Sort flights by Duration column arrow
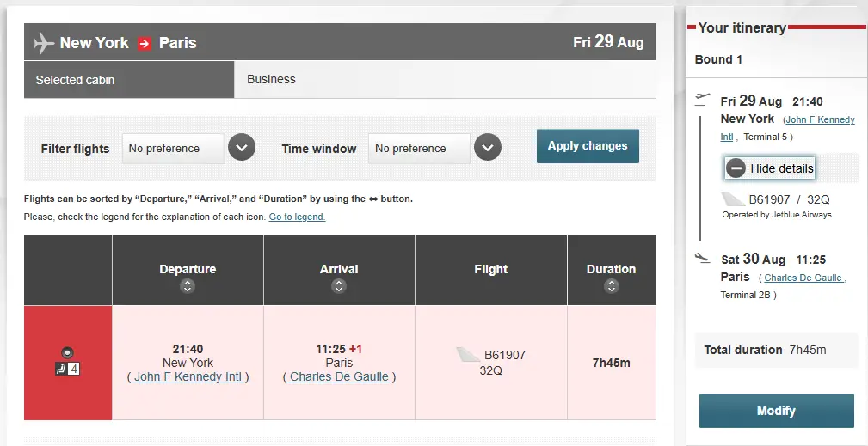 click(611, 286)
